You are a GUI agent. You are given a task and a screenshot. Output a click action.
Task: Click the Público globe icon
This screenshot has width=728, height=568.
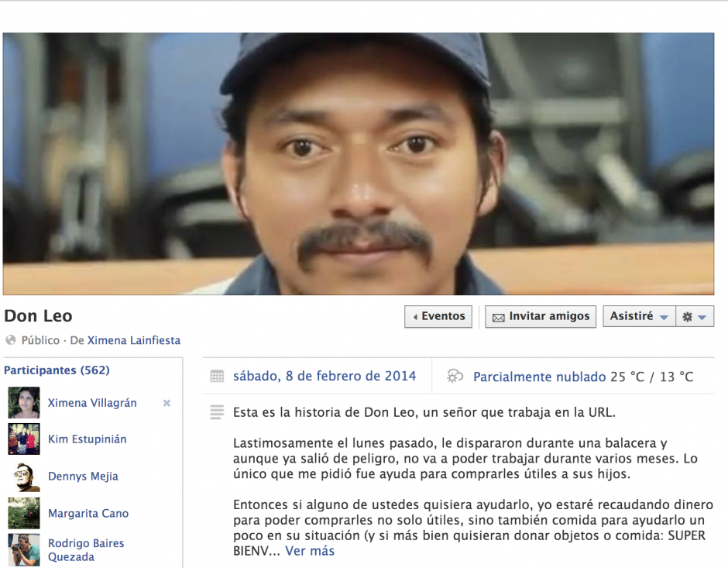pos(10,340)
